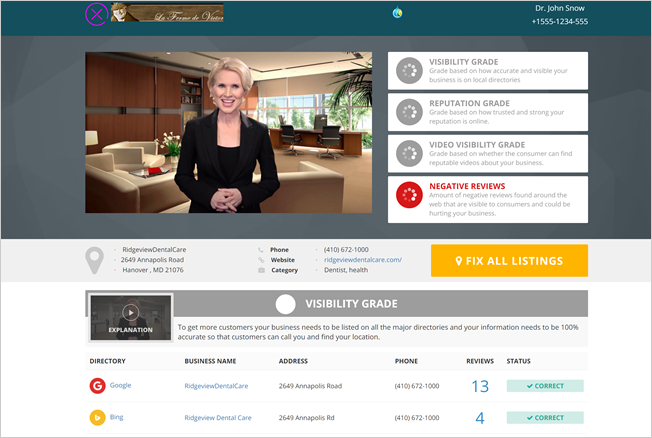Click the yellow Bing directory icon
This screenshot has height=438, width=652.
97,417
